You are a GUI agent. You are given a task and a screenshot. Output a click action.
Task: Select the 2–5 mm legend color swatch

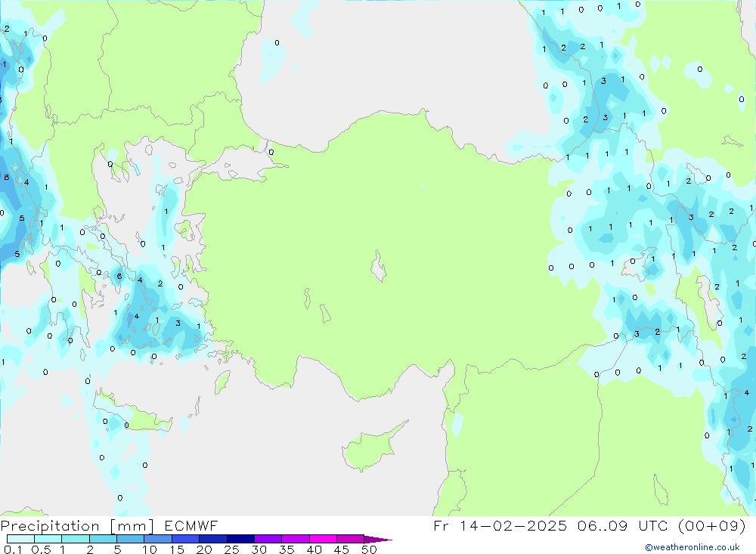(103, 539)
